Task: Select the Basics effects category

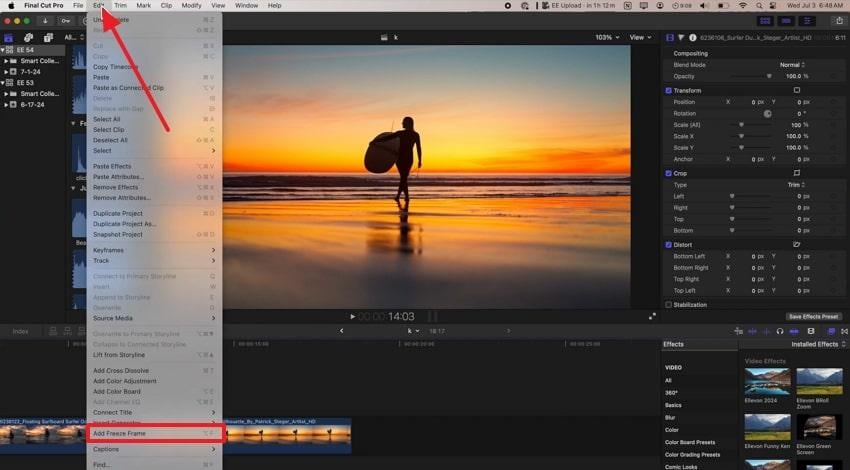Action: point(673,405)
